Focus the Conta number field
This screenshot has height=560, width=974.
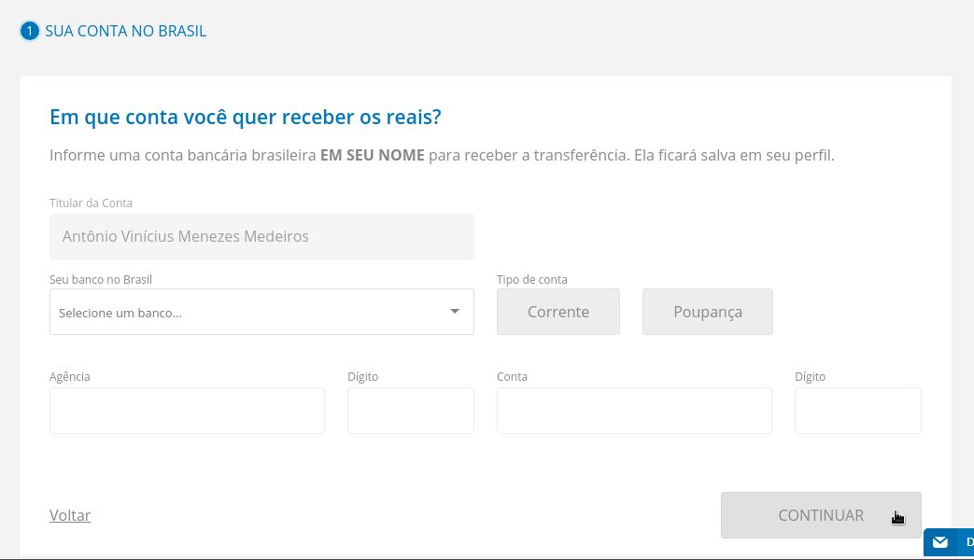[x=634, y=411]
